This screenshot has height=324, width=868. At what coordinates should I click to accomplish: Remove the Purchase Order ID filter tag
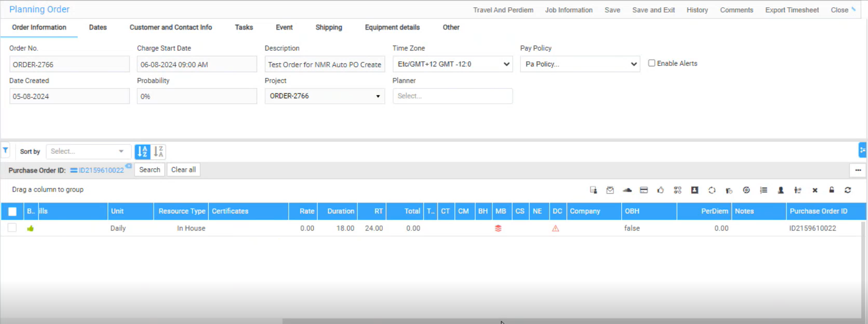point(128,166)
